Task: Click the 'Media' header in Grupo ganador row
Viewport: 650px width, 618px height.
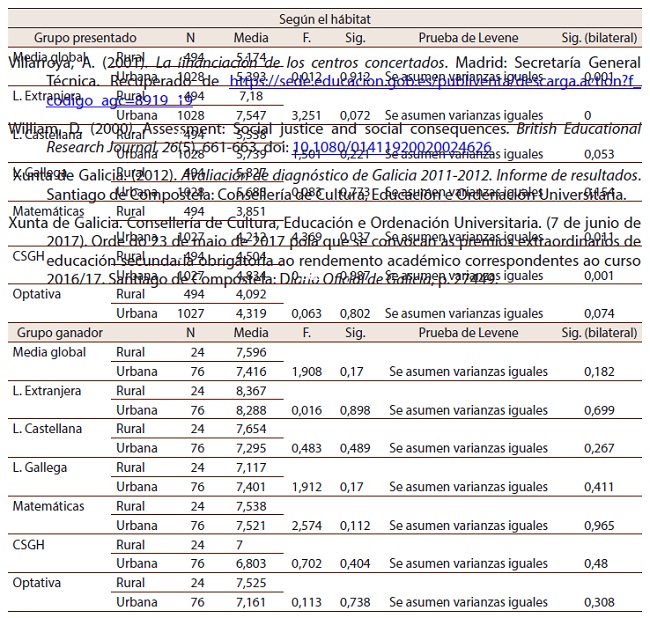Action: coord(251,332)
